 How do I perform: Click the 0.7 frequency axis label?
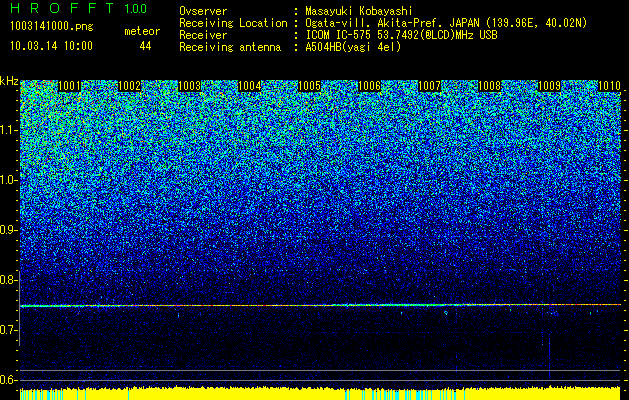click(x=9, y=330)
